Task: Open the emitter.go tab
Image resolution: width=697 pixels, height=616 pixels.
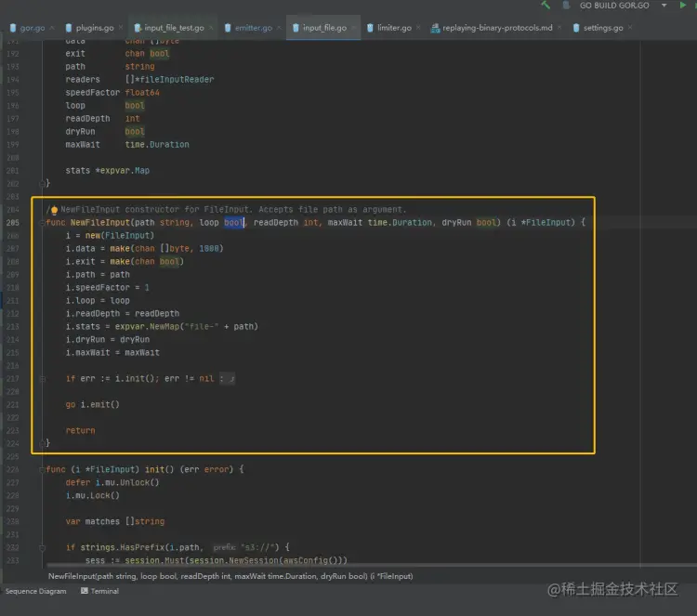Action: coord(254,28)
